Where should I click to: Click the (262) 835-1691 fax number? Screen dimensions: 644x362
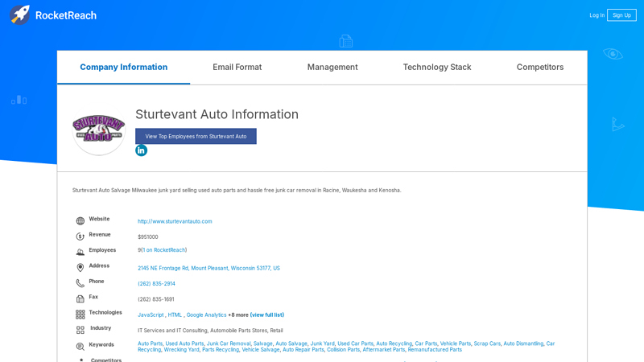click(156, 299)
